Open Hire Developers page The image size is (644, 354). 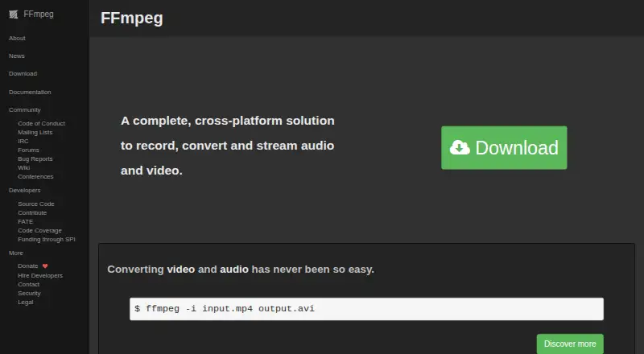pyautogui.click(x=40, y=276)
